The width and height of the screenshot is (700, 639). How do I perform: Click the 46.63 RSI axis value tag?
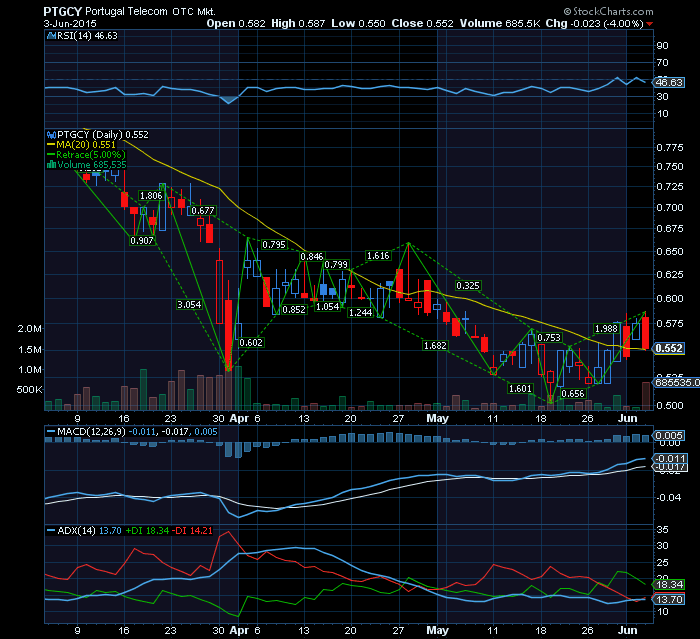point(669,83)
